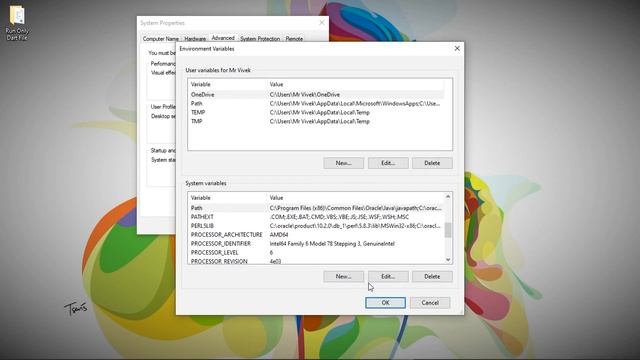640x360 pixels.
Task: Click the 6 value of PROCESSOR_LEVEL
Action: 271,253
